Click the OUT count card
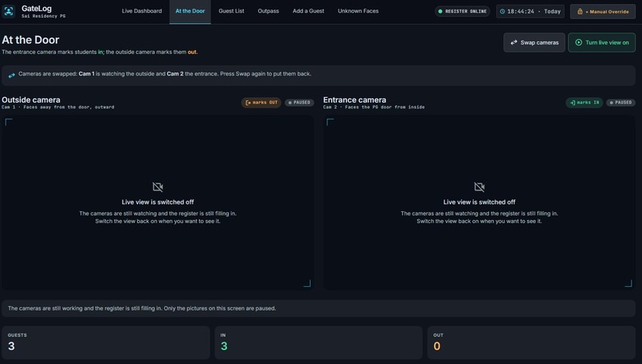Viewport: 642px width, 364px height. (x=531, y=342)
